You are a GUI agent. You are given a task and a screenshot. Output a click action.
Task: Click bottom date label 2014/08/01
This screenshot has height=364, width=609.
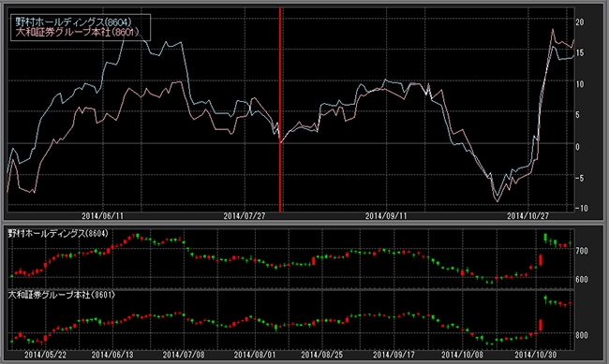click(255, 355)
